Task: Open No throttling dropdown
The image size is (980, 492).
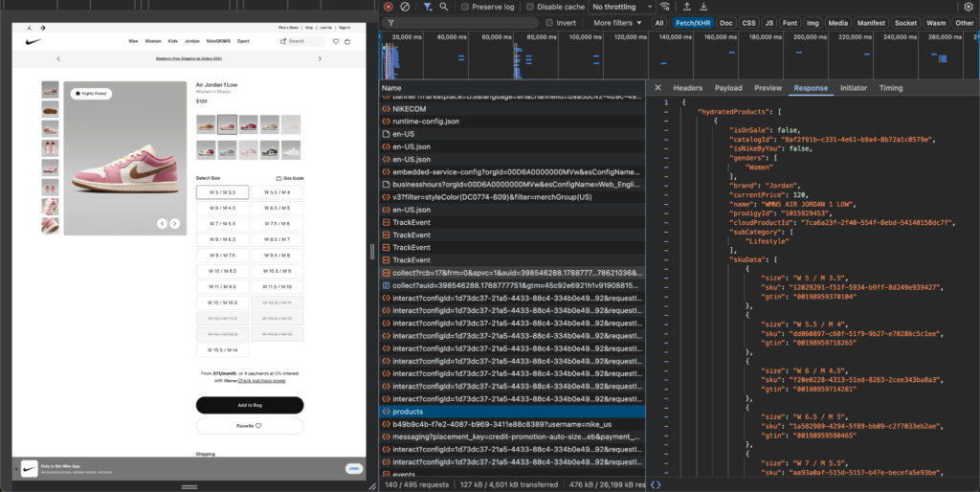Action: tap(622, 7)
